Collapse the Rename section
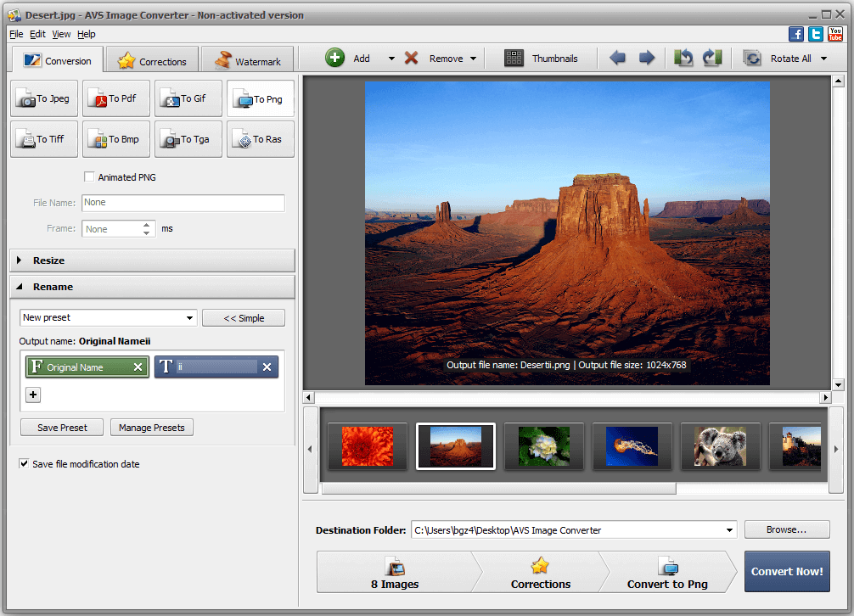Viewport: 854px width, 616px height. pyautogui.click(x=153, y=287)
